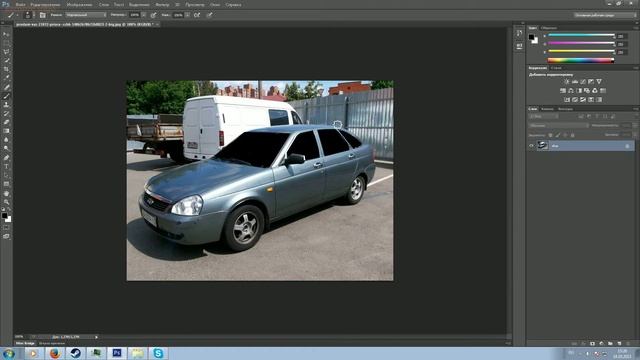Select the Pen tool

(6, 158)
